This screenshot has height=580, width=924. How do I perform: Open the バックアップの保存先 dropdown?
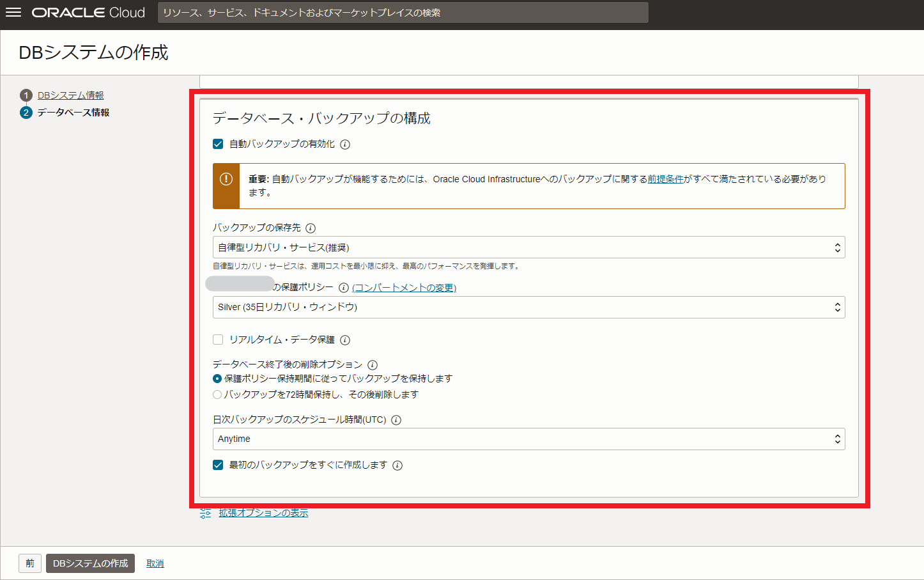pos(528,247)
